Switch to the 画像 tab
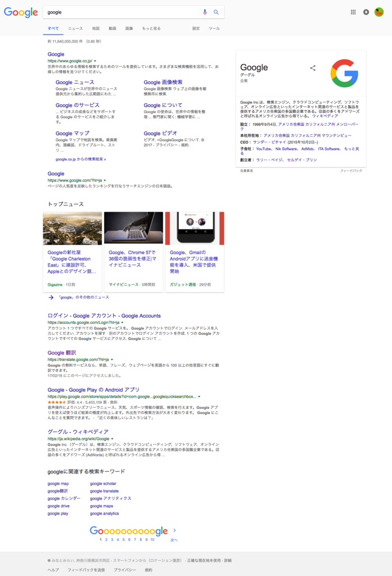This screenshot has width=392, height=576. (x=129, y=28)
